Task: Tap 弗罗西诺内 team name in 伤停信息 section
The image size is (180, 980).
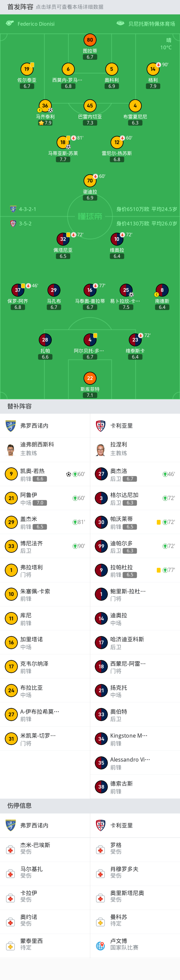Action: pos(34,825)
